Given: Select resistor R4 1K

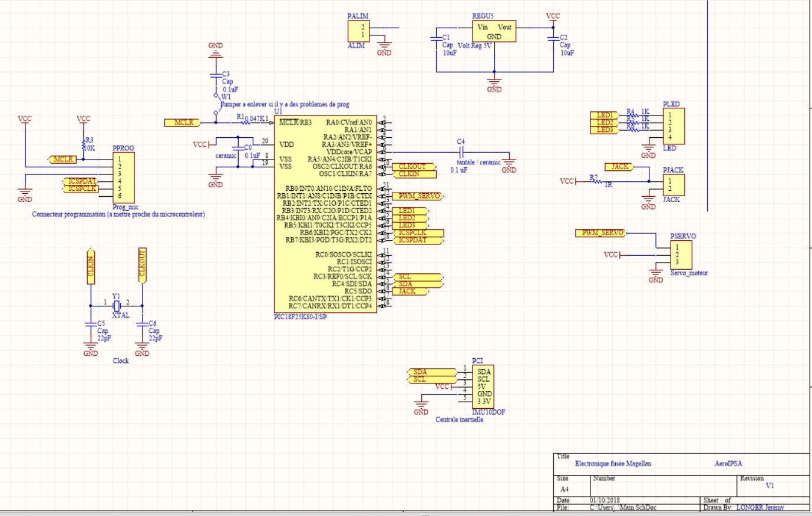Looking at the screenshot, I should point(634,115).
